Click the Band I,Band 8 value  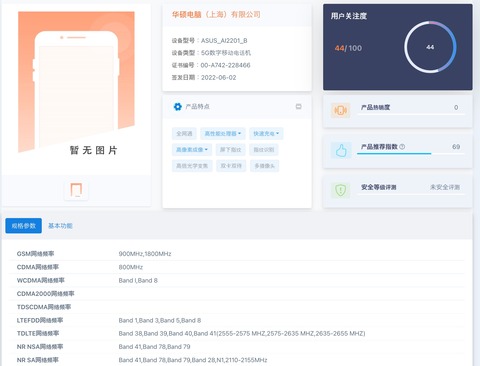pyautogui.click(x=138, y=280)
